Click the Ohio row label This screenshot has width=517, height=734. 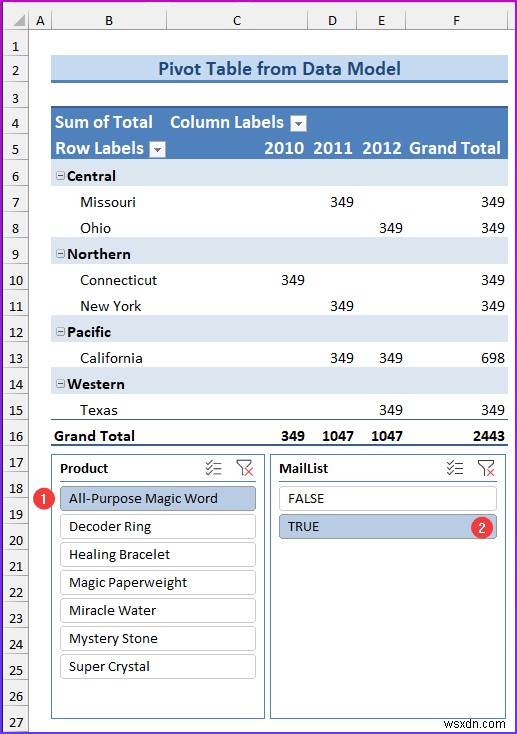(96, 228)
